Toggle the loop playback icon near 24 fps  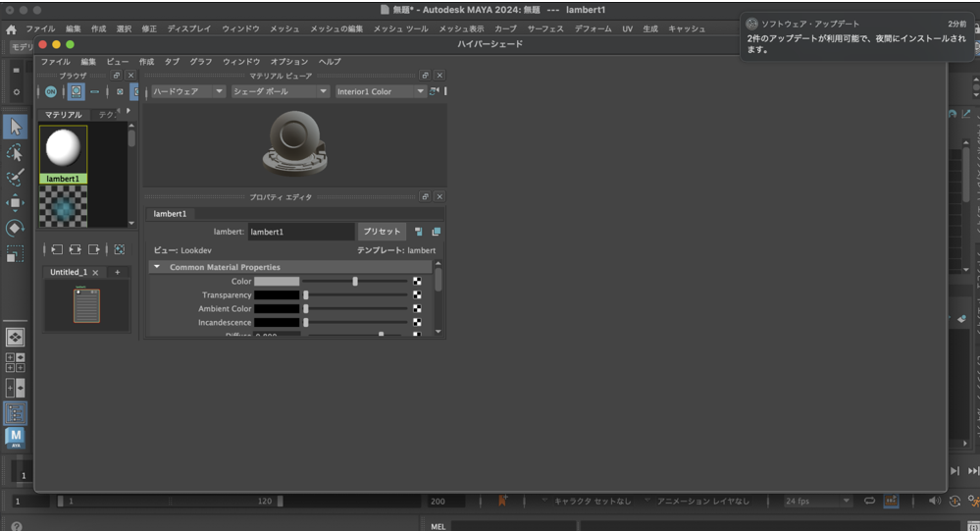[x=869, y=501]
